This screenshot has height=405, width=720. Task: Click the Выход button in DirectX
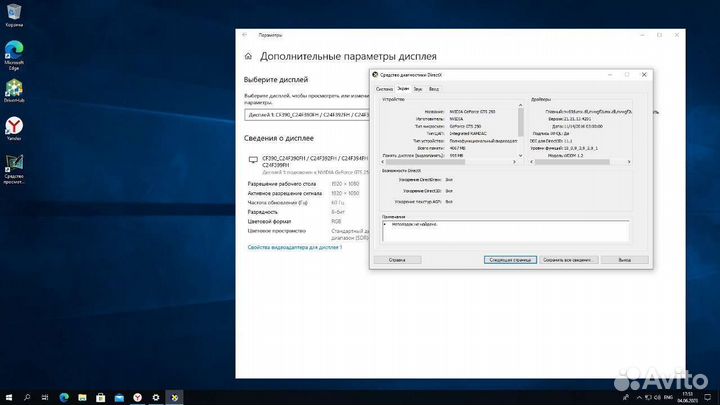click(624, 260)
